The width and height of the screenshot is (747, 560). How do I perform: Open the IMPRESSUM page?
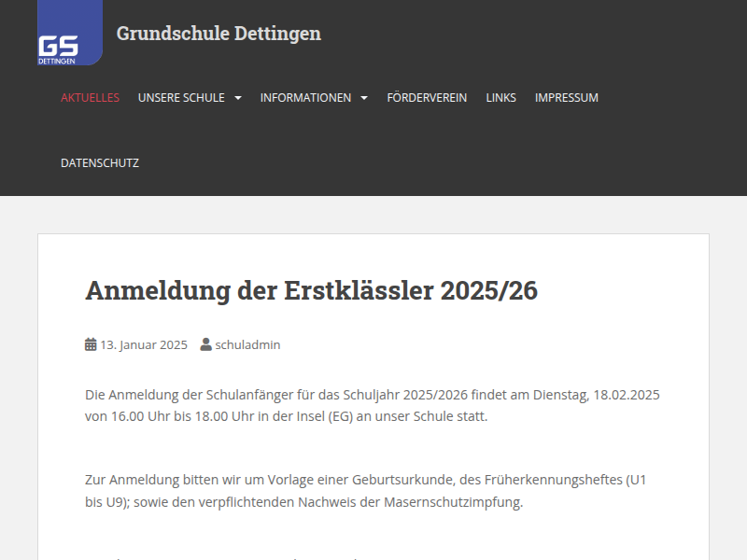(x=566, y=97)
